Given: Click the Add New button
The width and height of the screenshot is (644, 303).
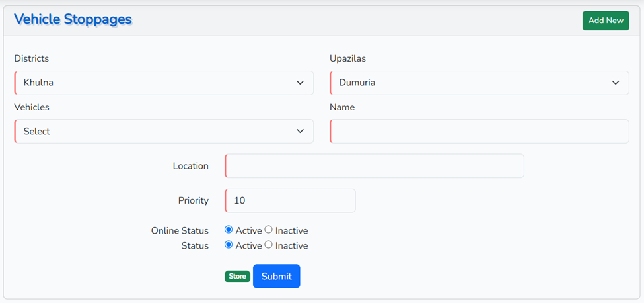Looking at the screenshot, I should 605,21.
